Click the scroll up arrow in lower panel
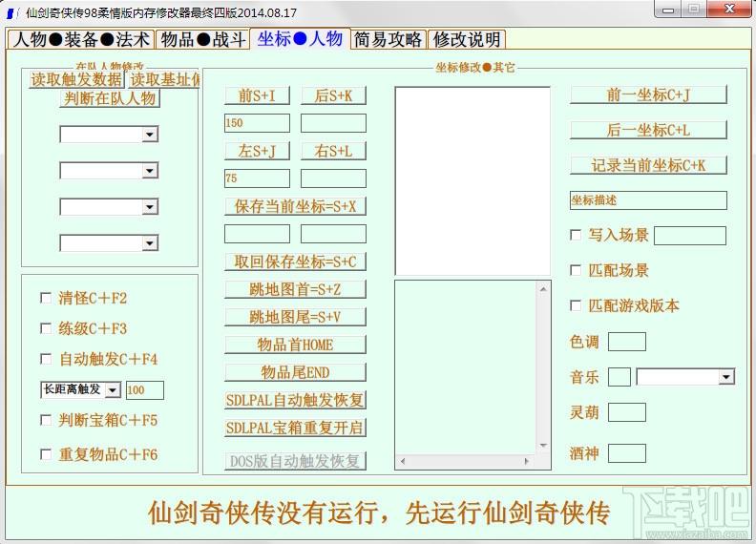756x544 pixels. (x=543, y=289)
